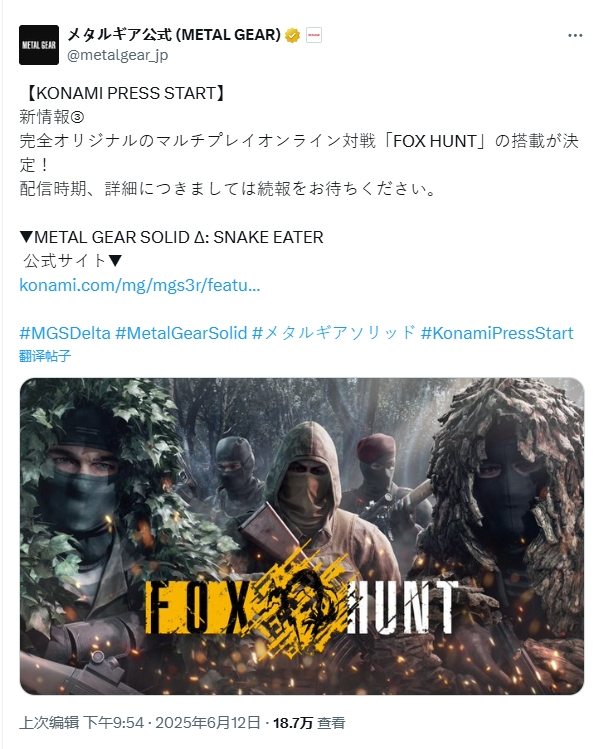Viewport: 601px width, 749px height.
Task: Enlarge the FOX HUNT promotional image
Action: [x=301, y=536]
